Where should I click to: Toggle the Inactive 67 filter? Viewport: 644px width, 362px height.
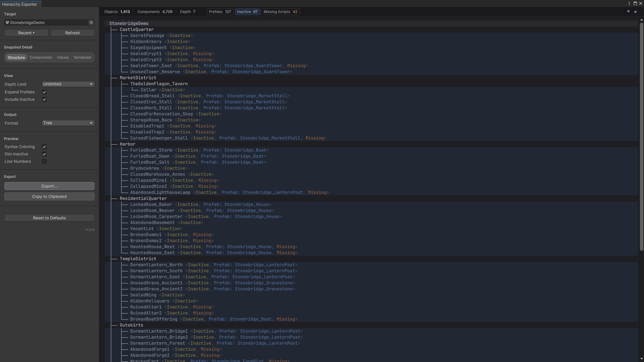coord(248,12)
